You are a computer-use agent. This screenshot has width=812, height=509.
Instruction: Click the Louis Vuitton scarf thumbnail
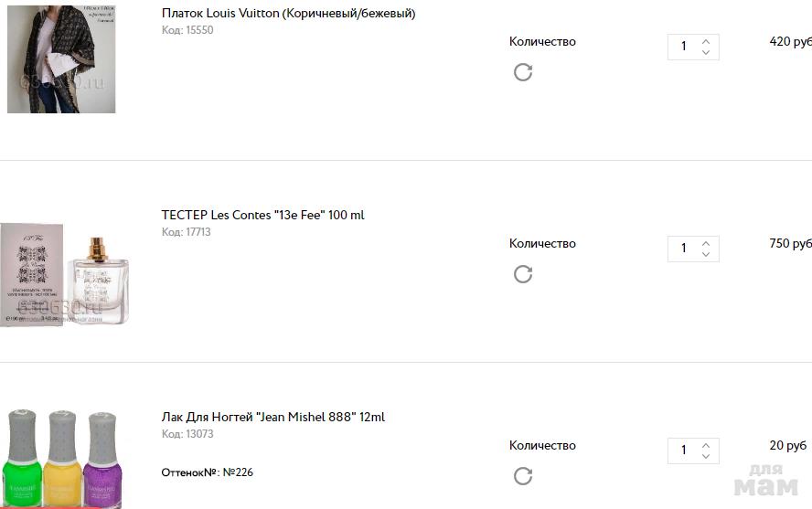coord(61,59)
